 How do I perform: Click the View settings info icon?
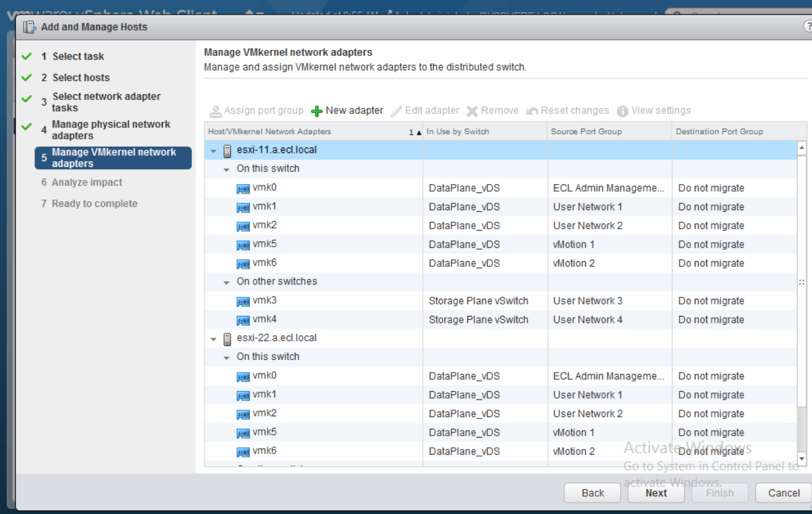[622, 111]
